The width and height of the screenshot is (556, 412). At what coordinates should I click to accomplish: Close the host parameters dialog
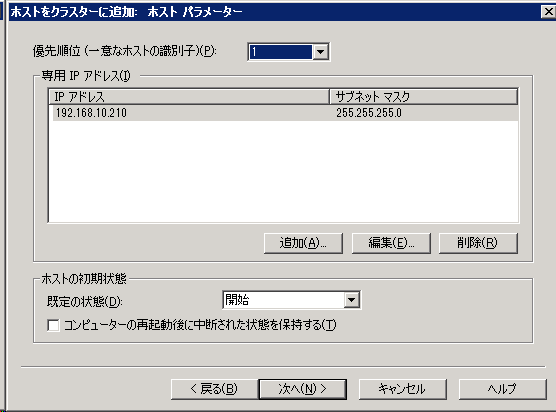point(548,12)
